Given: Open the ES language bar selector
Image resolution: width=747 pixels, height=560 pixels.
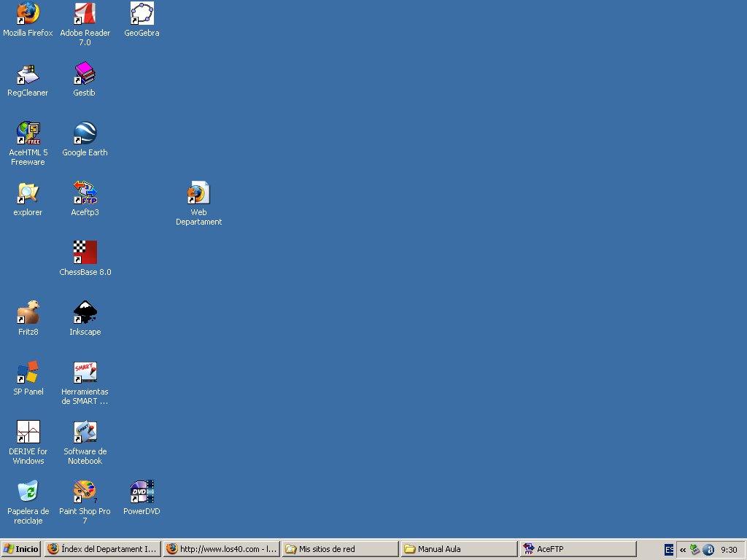Looking at the screenshot, I should pos(669,550).
